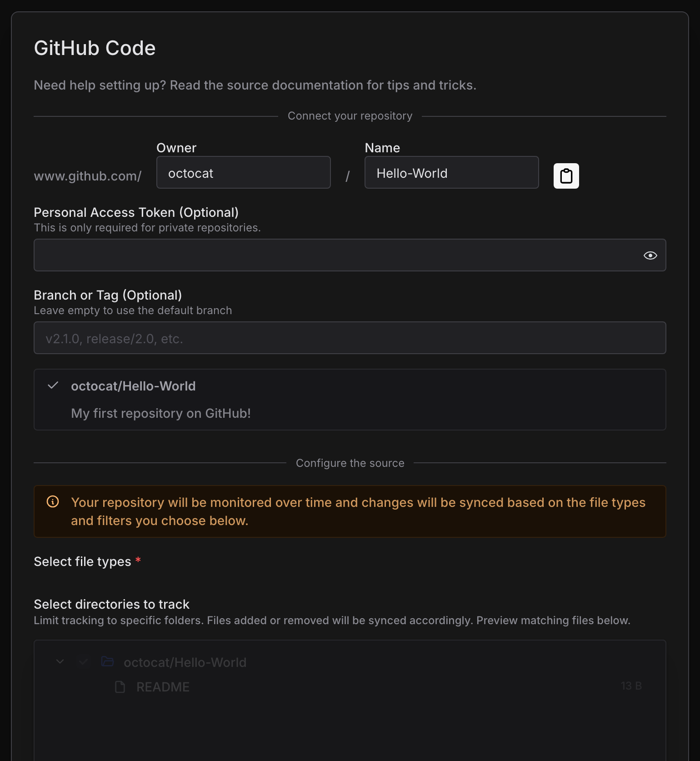Viewport: 700px width, 761px height.
Task: Focus the Owner field containing octocat
Action: click(x=244, y=172)
